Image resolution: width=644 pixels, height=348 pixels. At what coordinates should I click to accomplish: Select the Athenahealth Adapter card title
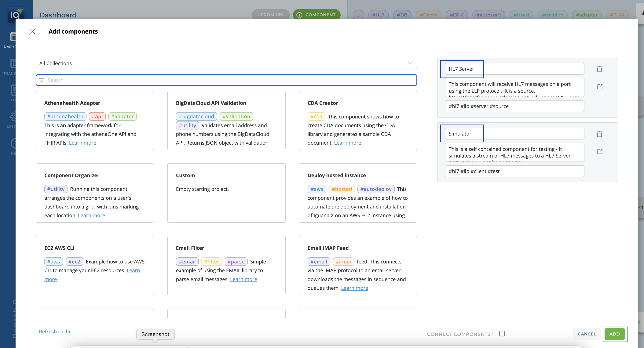click(x=72, y=103)
